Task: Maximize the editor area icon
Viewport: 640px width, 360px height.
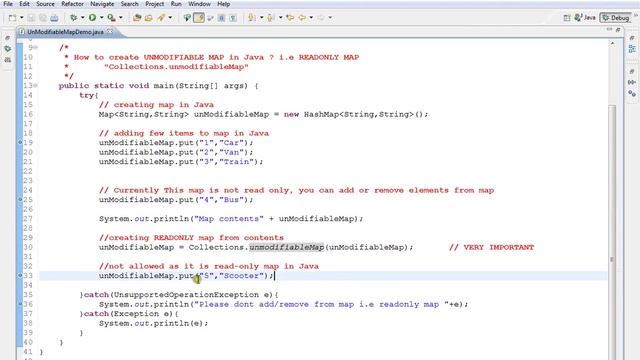Action: (618, 29)
